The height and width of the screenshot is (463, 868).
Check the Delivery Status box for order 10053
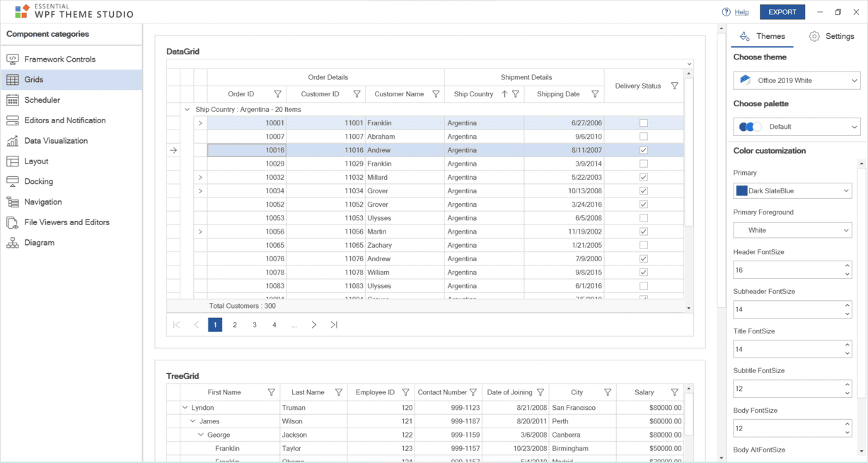pyautogui.click(x=643, y=217)
